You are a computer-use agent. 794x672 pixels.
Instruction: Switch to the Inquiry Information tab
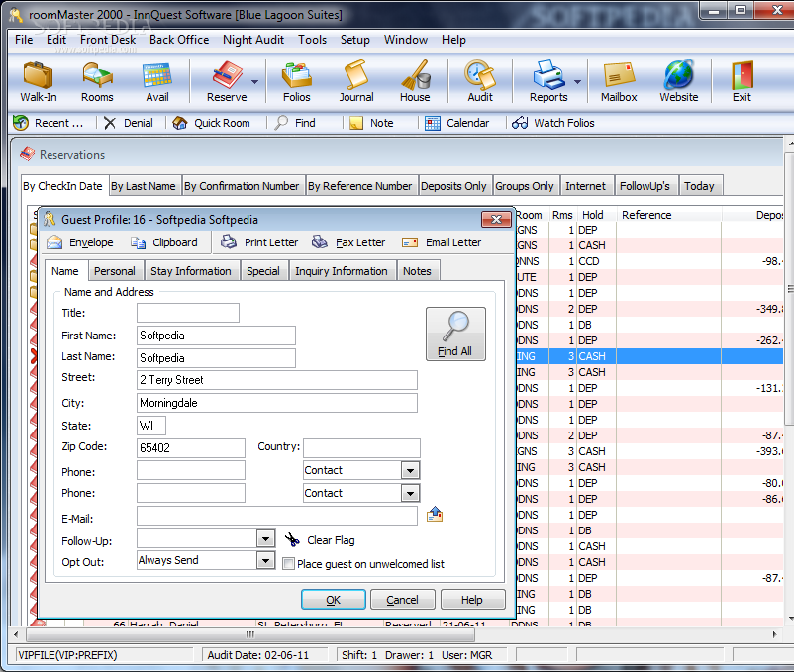pyautogui.click(x=342, y=271)
